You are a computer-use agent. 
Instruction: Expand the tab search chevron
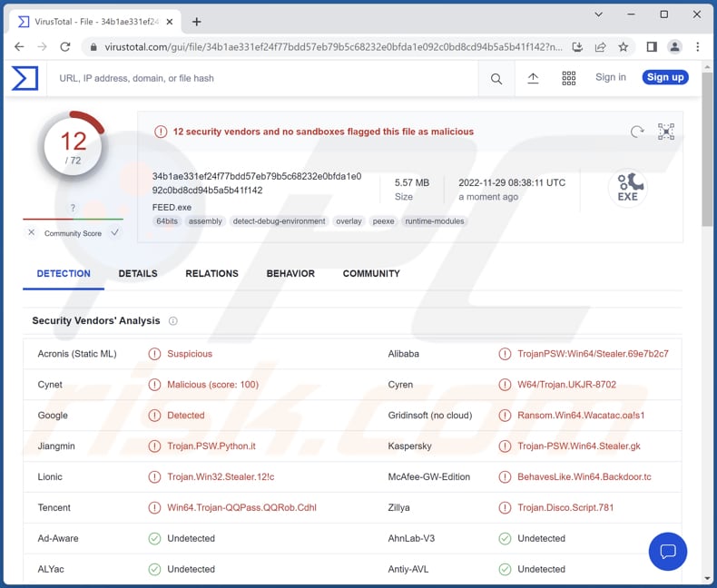click(x=598, y=15)
